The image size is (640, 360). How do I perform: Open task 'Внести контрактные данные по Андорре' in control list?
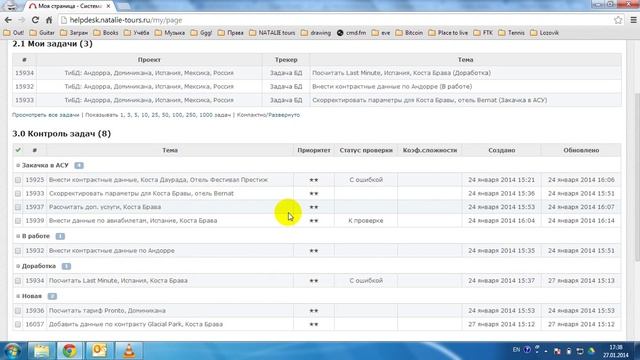coord(111,251)
